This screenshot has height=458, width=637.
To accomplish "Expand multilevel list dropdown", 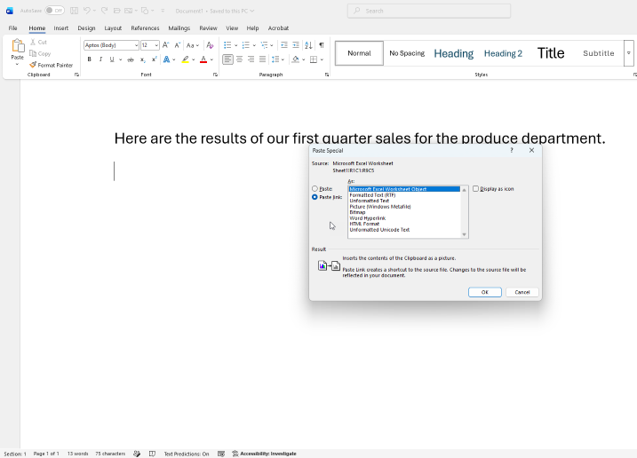I will click(x=271, y=45).
